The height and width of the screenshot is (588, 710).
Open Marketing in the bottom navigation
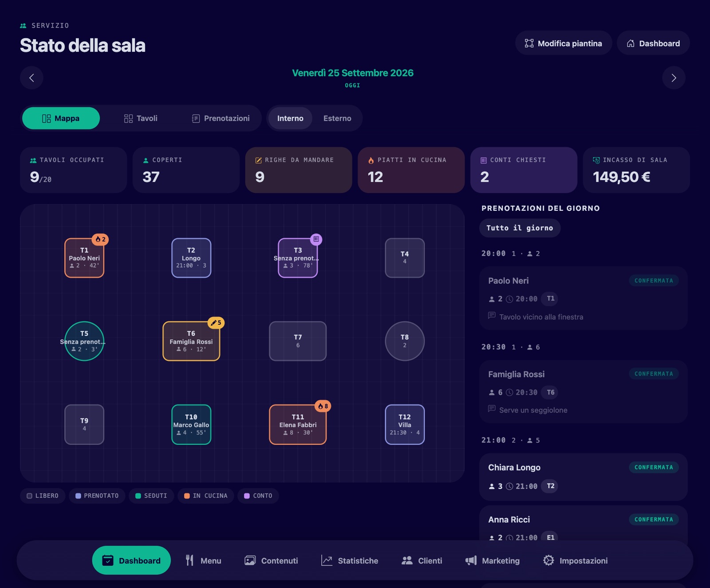tap(492, 560)
